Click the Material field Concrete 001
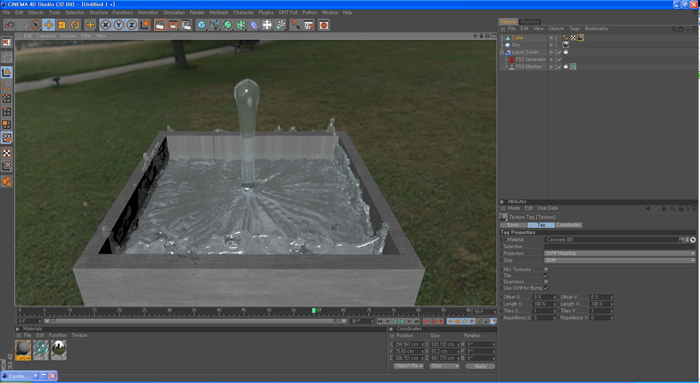 (x=612, y=240)
